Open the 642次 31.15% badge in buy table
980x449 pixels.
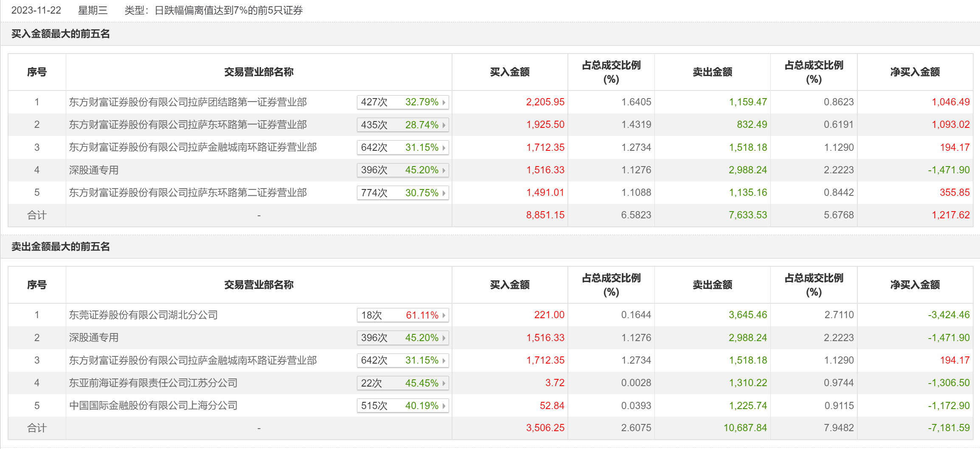click(403, 147)
